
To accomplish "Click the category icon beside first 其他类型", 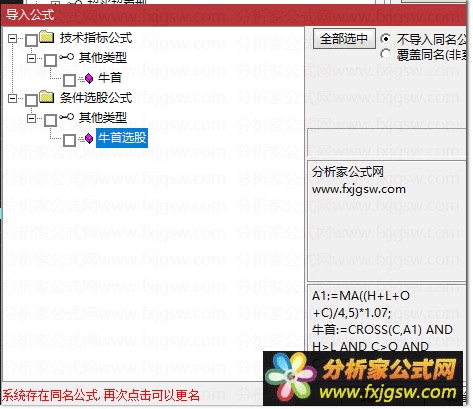I will pos(67,57).
